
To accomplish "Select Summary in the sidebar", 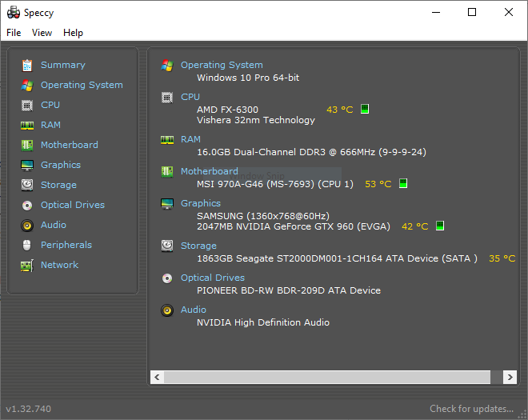I will (x=63, y=65).
